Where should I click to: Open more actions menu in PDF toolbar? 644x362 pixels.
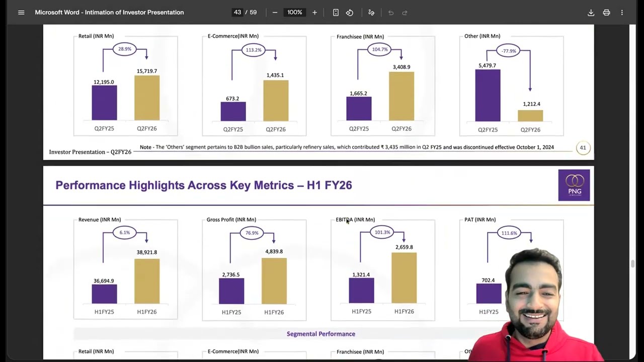click(622, 13)
